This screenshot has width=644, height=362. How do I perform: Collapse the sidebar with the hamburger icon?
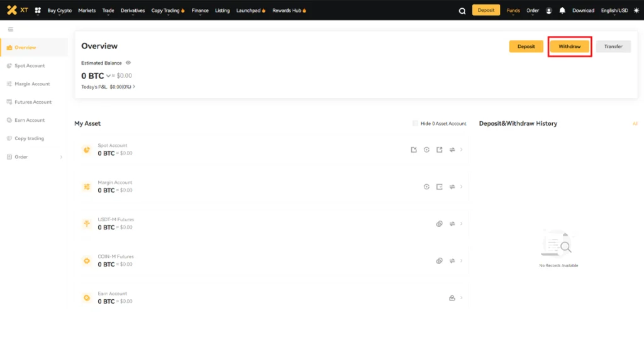tap(11, 29)
